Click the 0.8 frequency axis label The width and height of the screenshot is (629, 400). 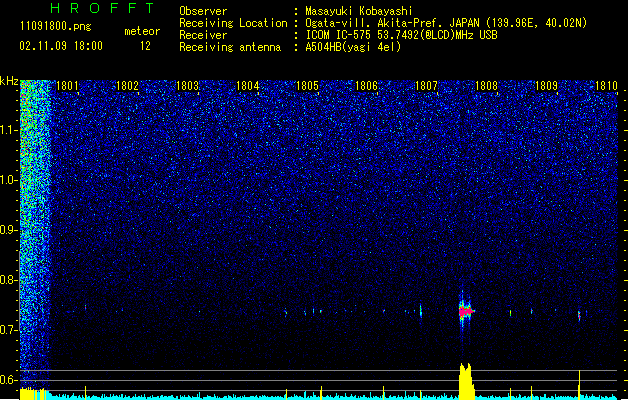point(9,280)
